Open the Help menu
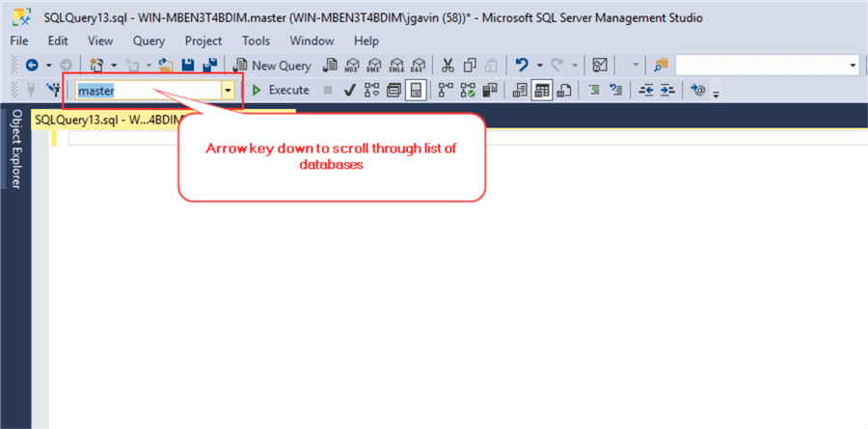This screenshot has width=868, height=429. pos(366,40)
